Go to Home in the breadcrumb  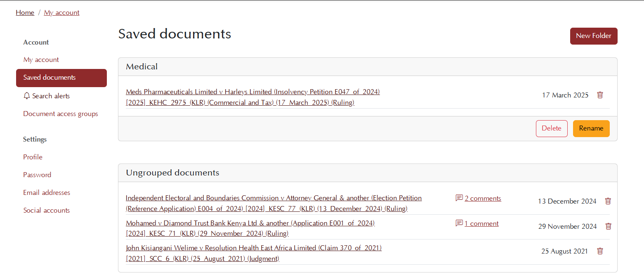tap(25, 12)
